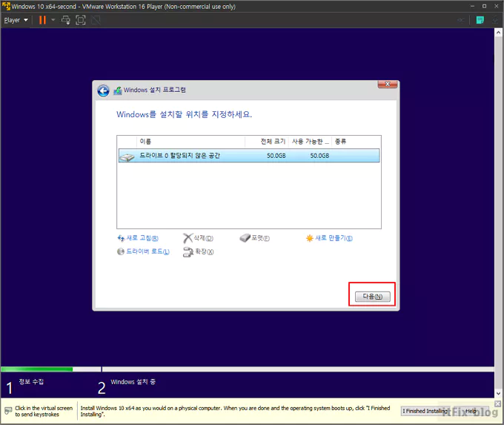Image resolution: width=504 pixels, height=425 pixels.
Task: Click the 종류 column header
Action: (x=340, y=142)
